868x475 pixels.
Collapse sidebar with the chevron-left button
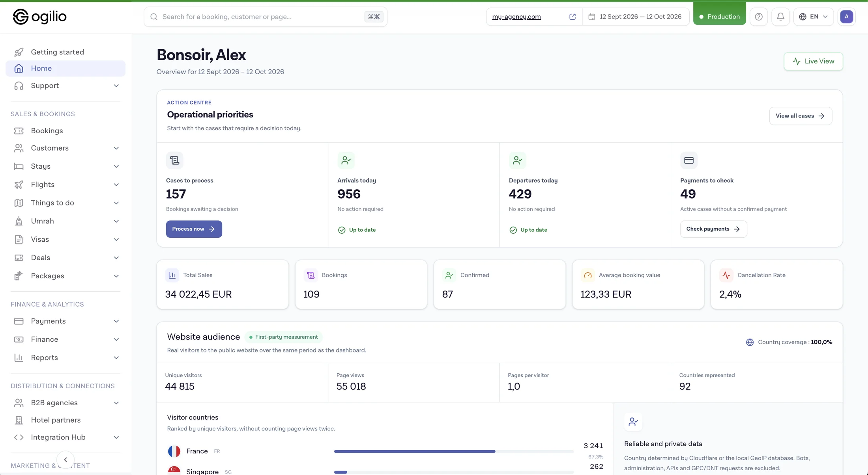(x=65, y=460)
